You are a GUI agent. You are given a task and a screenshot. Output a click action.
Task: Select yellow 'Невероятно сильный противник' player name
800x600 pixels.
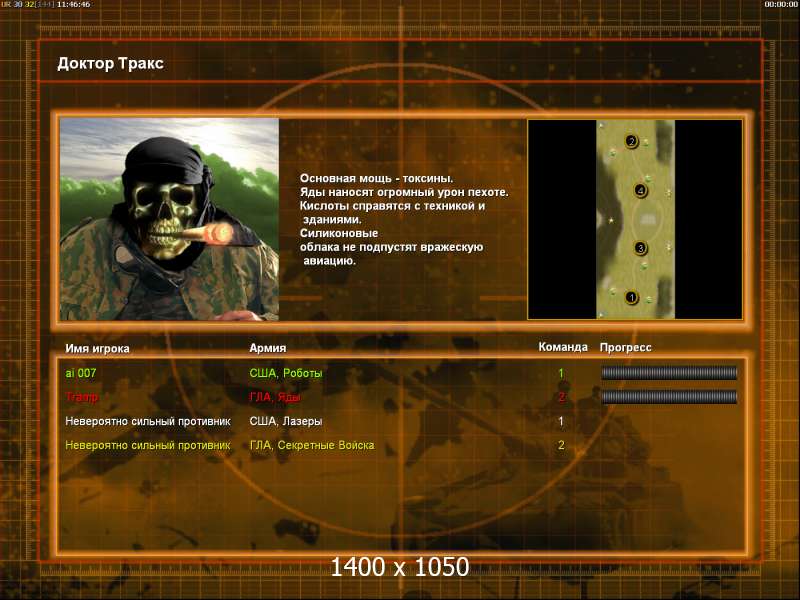tap(148, 445)
